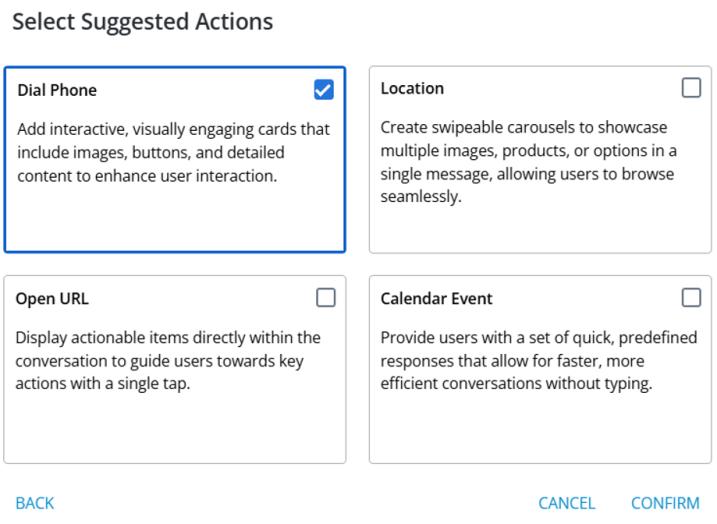
Task: Click empty space below Calendar Event description
Action: (538, 430)
